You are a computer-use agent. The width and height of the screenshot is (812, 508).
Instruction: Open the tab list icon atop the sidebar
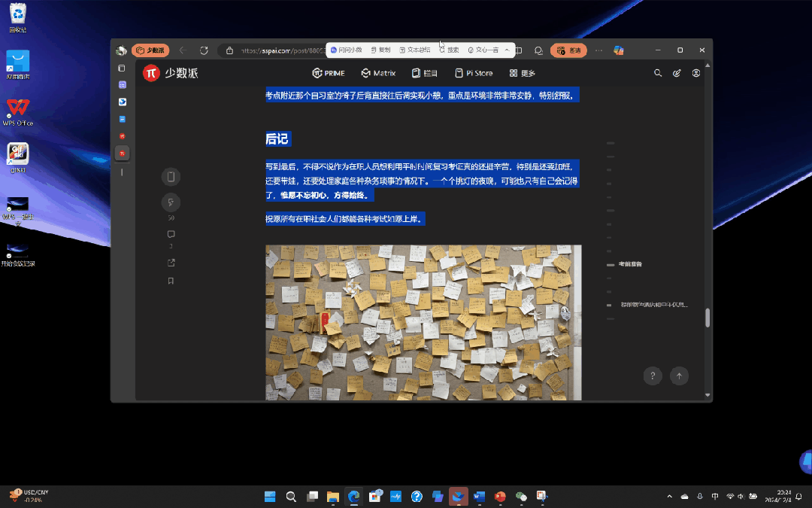(x=123, y=68)
